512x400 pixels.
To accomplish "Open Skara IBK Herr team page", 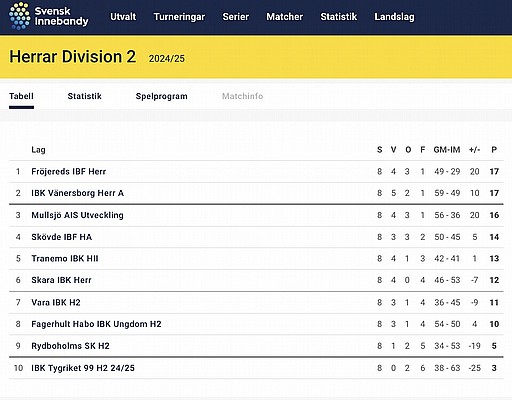I will (61, 280).
